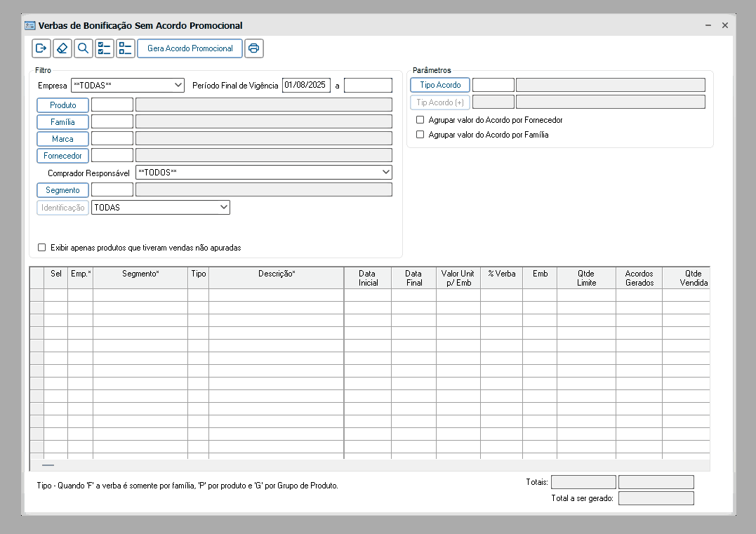This screenshot has height=534, width=756.
Task: Click the Segmento* column header
Action: point(140,278)
